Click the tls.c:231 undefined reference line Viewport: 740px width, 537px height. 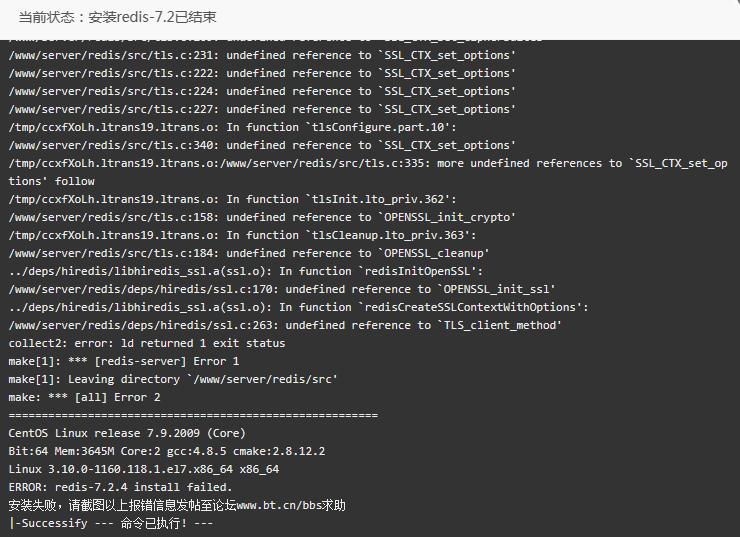262,55
